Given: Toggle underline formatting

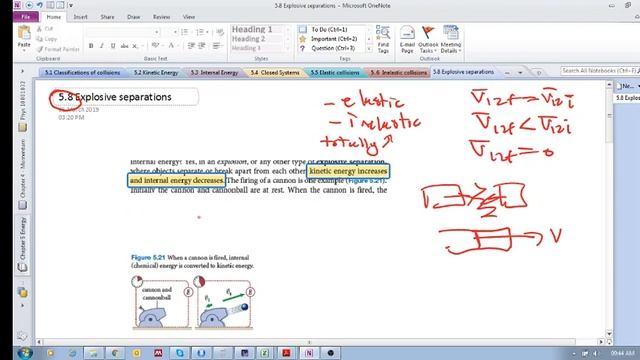Looking at the screenshot, I should click(113, 46).
